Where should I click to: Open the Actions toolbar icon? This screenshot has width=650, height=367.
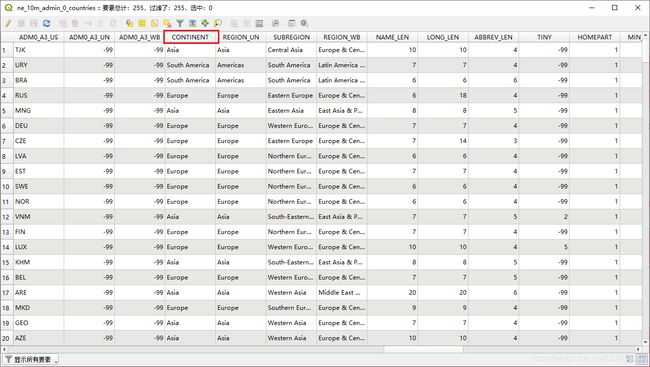pyautogui.click(x=304, y=24)
